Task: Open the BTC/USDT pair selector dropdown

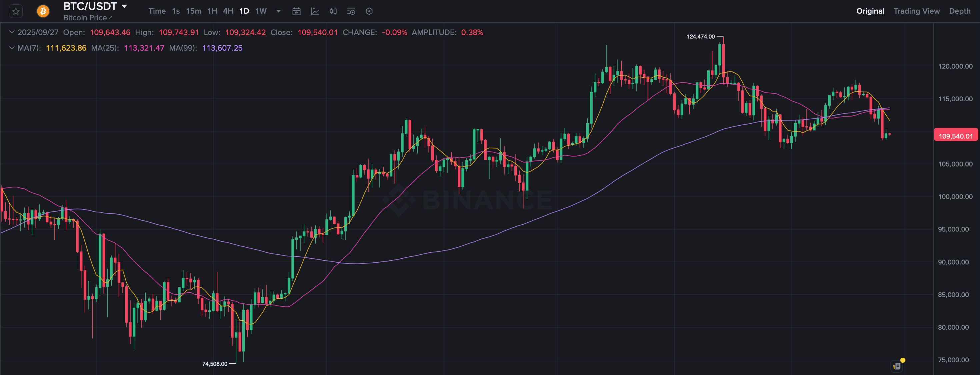Action: click(124, 6)
